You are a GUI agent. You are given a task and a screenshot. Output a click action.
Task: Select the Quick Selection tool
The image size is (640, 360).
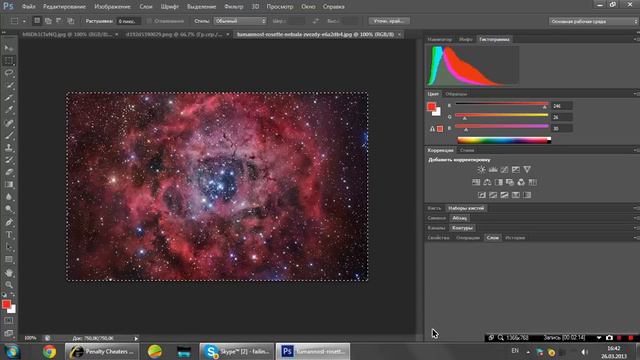click(9, 86)
